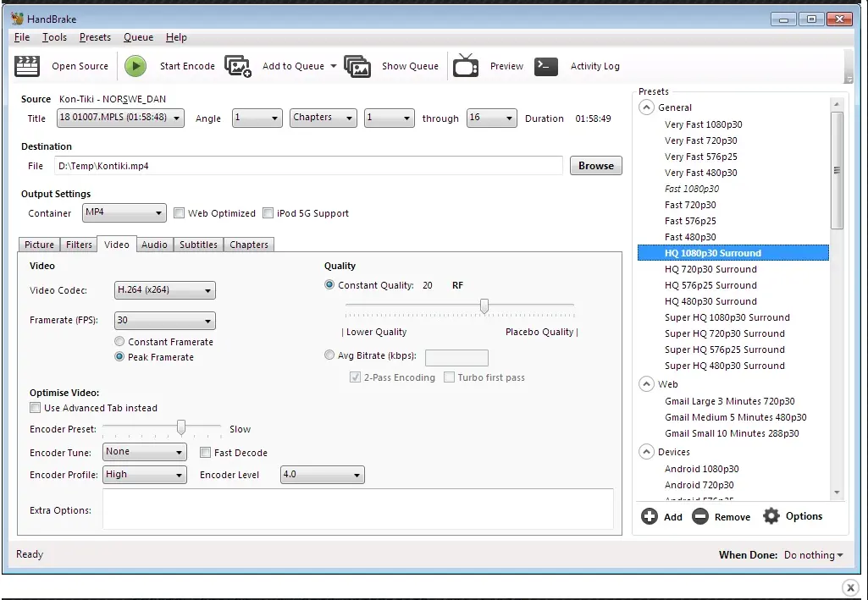
Task: Collapse the General presets section
Action: pyautogui.click(x=645, y=107)
